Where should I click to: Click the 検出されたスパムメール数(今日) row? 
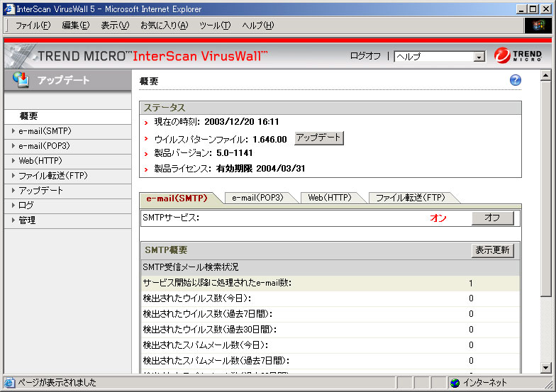330,345
